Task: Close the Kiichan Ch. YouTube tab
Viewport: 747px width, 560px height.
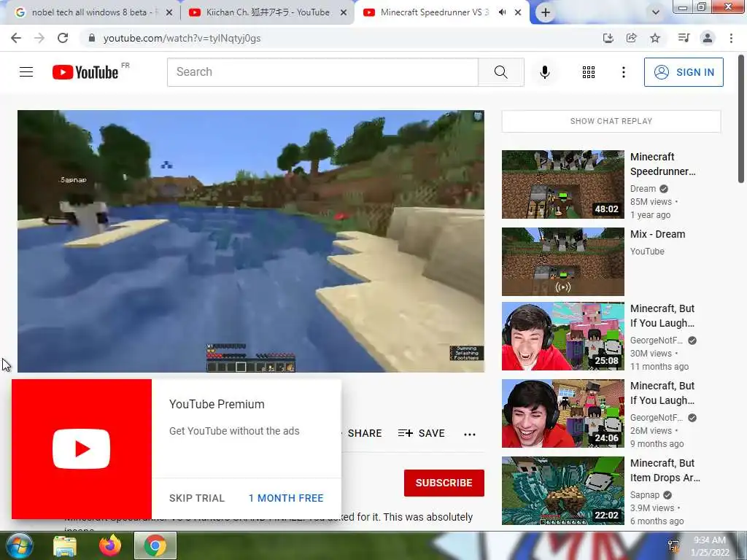Action: click(344, 13)
